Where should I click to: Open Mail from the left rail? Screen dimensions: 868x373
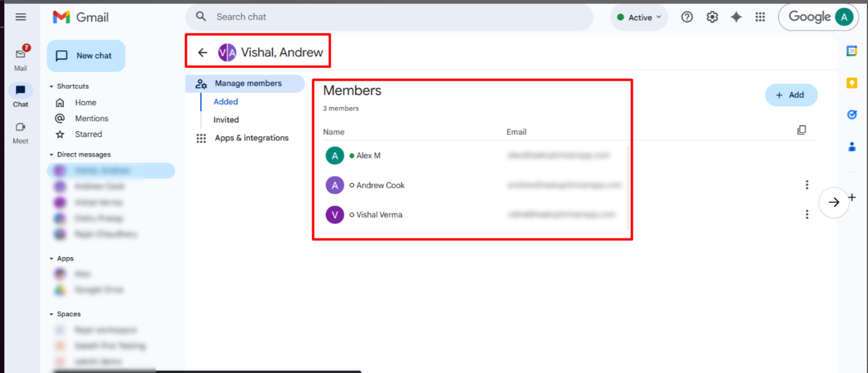[x=21, y=58]
